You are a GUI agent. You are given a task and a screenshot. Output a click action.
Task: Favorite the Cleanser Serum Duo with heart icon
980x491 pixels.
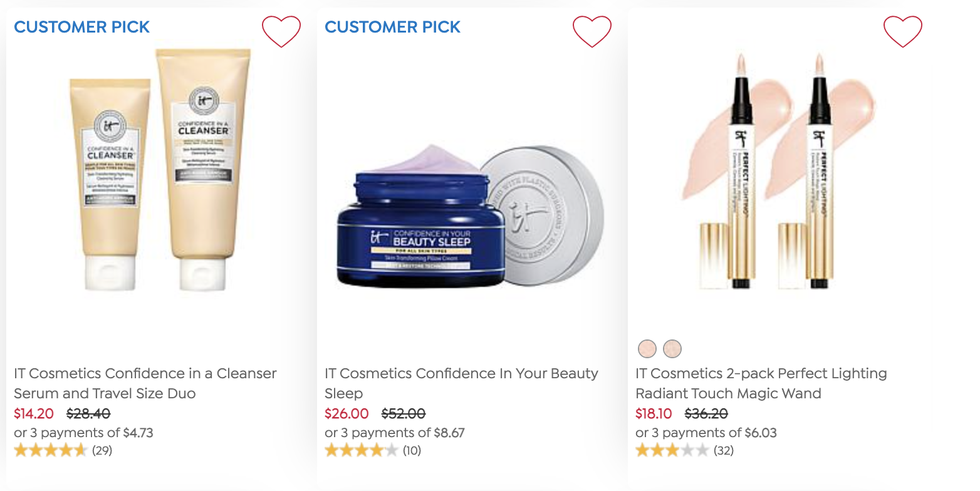click(x=281, y=31)
